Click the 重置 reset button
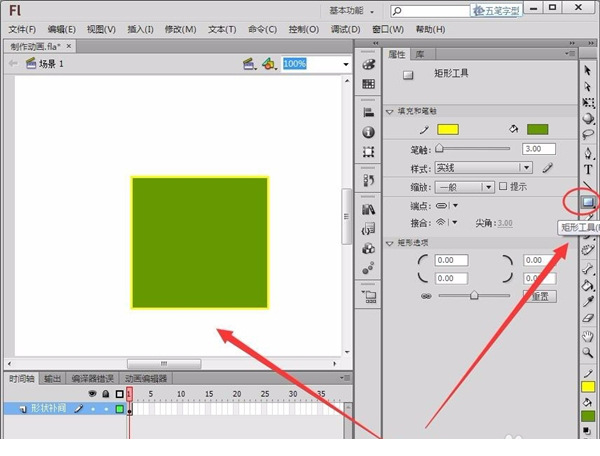The image size is (600, 456). tap(540, 296)
